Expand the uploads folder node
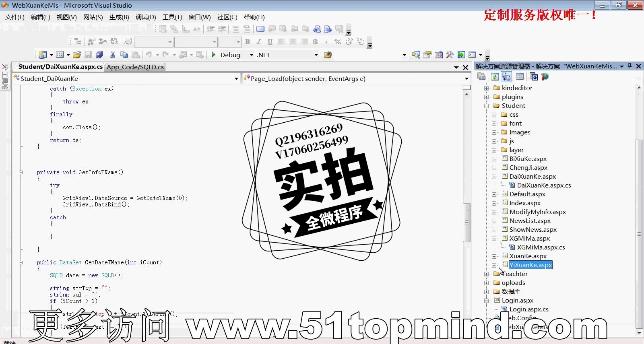This screenshot has width=644, height=344. point(487,283)
